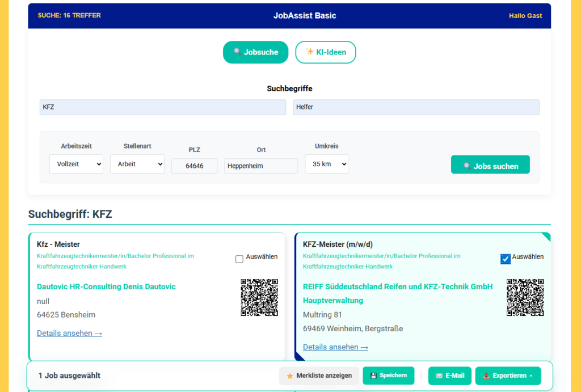581x392 pixels.
Task: Open Details ansehen link for Bensheim job
Action: pos(69,333)
